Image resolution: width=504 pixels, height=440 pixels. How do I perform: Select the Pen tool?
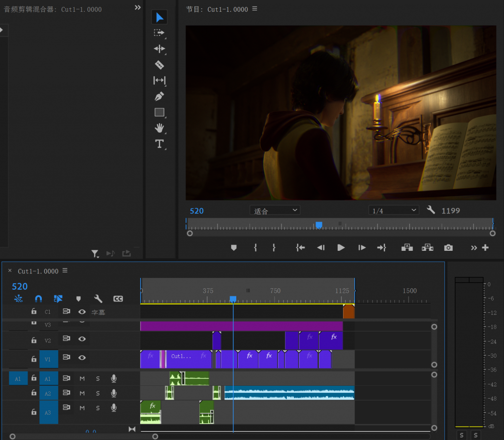159,96
